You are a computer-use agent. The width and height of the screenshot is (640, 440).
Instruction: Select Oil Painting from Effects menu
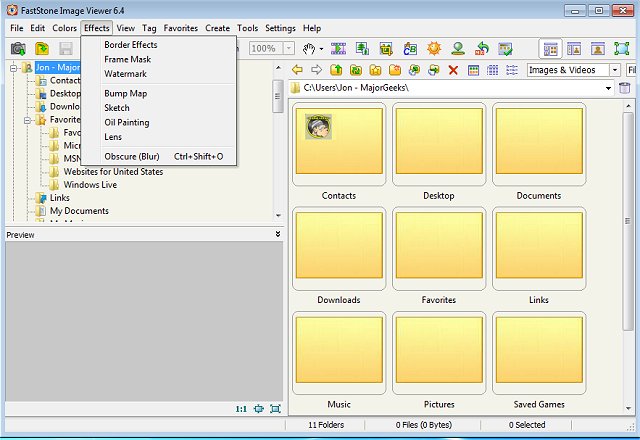tap(126, 122)
